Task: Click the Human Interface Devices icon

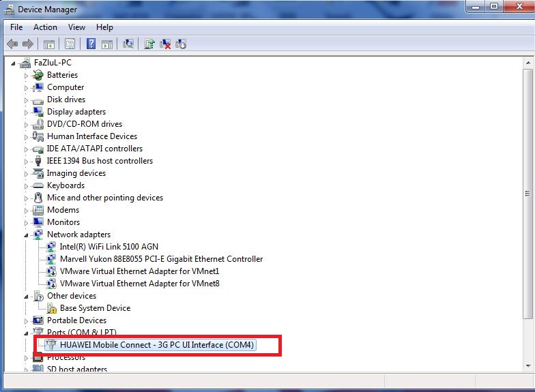Action: tap(38, 136)
